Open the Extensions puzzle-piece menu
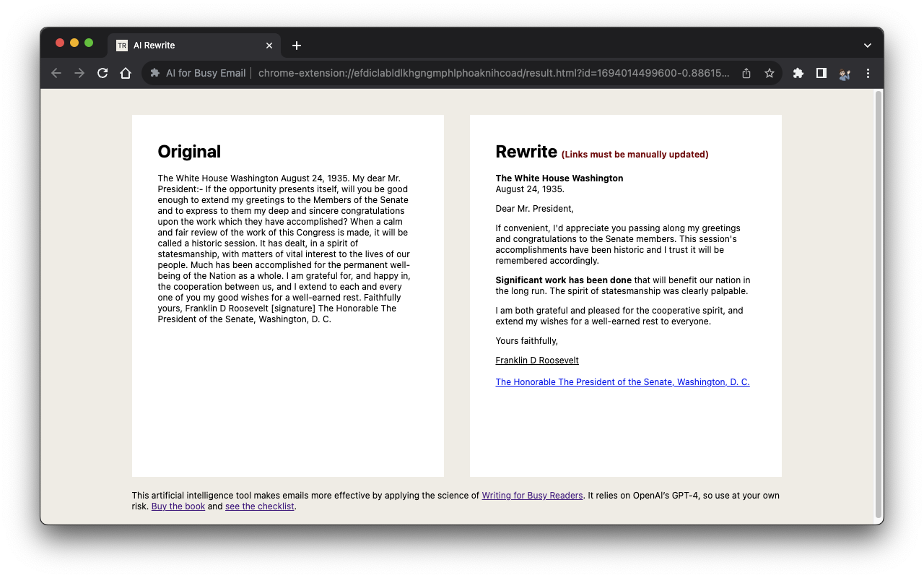The width and height of the screenshot is (924, 578). coord(798,73)
